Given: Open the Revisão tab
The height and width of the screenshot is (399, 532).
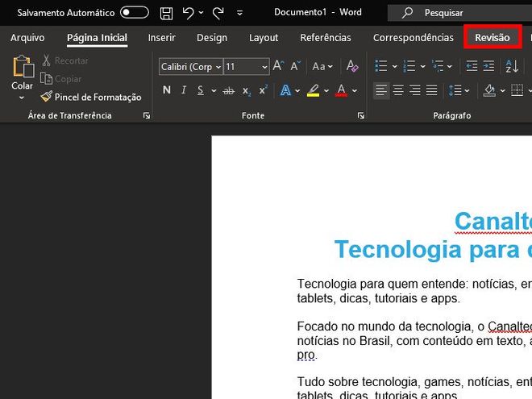Looking at the screenshot, I should pos(493,37).
